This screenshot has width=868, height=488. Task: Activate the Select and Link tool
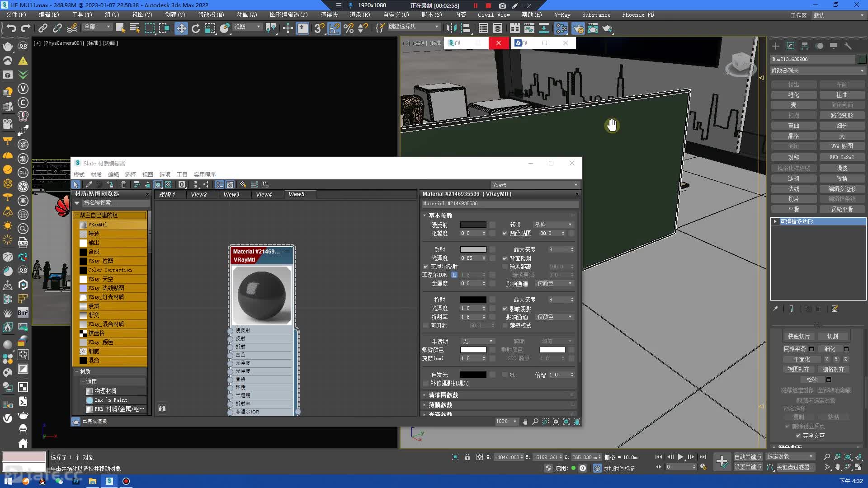pyautogui.click(x=42, y=28)
